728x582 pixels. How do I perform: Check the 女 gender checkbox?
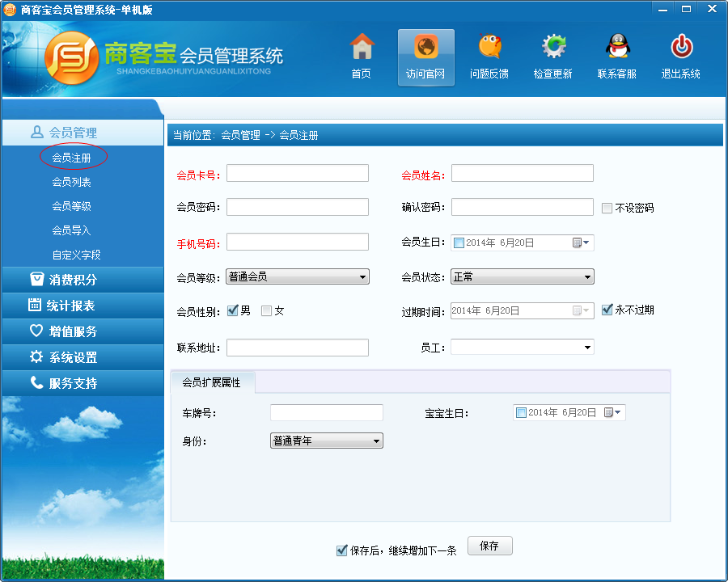pos(266,310)
